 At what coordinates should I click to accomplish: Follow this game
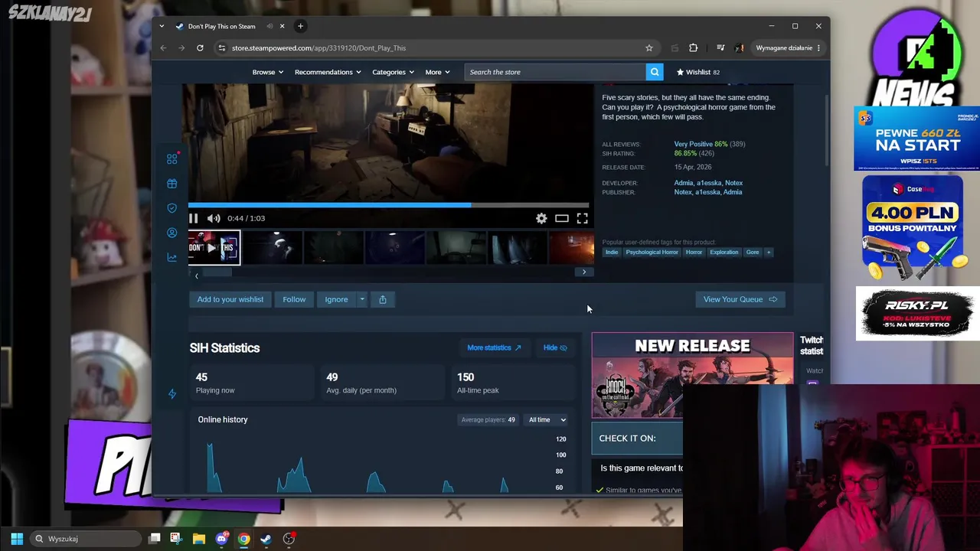pos(294,299)
